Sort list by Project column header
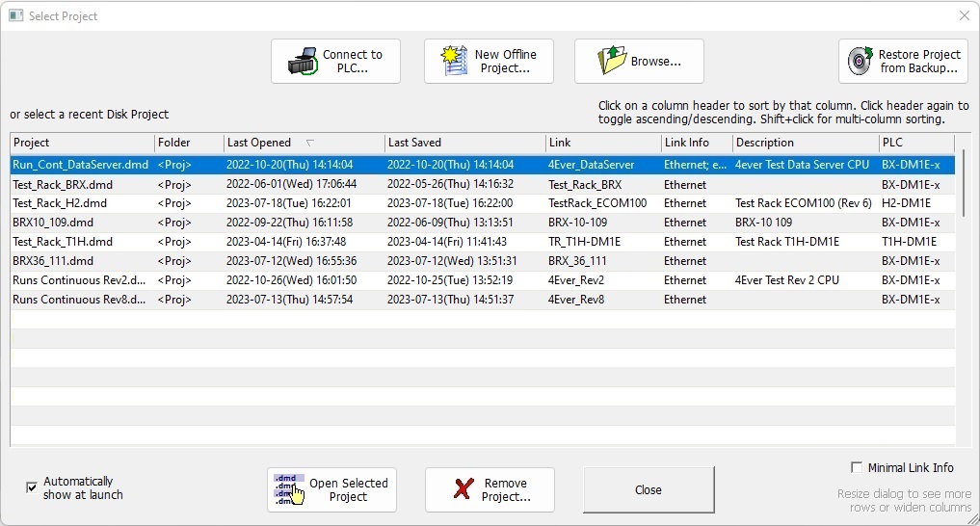980x526 pixels. point(32,143)
